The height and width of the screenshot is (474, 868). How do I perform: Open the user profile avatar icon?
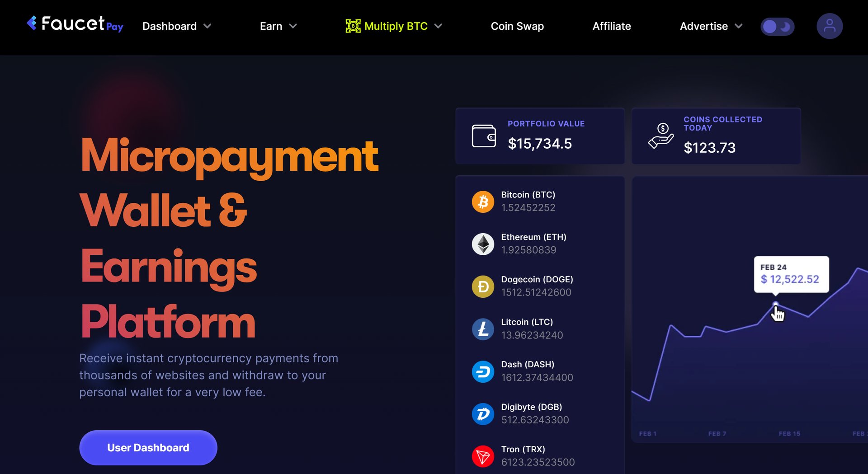[830, 26]
